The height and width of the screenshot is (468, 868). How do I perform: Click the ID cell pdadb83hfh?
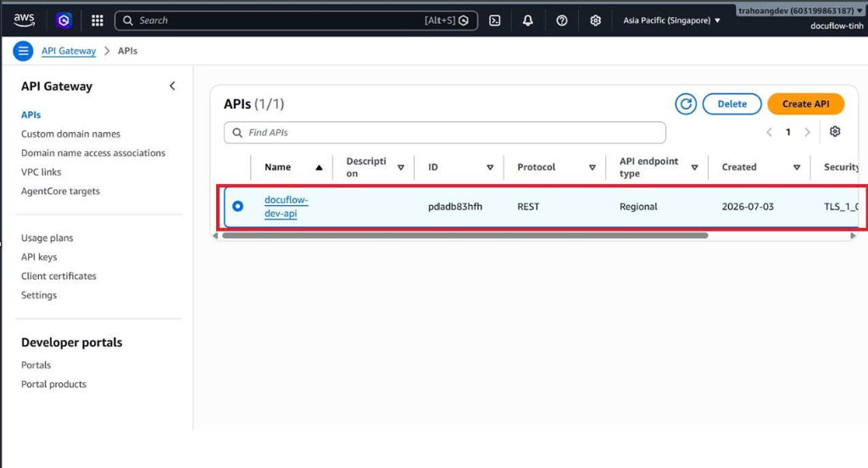(455, 207)
